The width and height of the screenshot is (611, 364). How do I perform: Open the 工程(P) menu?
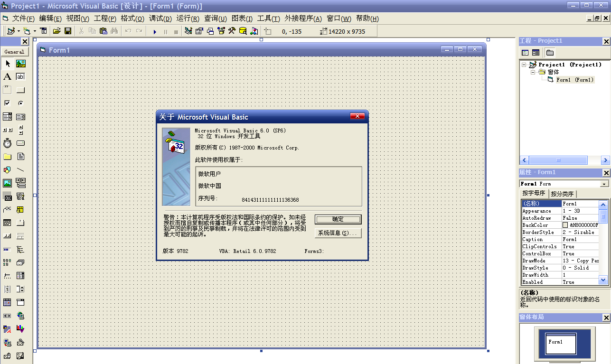(x=105, y=19)
